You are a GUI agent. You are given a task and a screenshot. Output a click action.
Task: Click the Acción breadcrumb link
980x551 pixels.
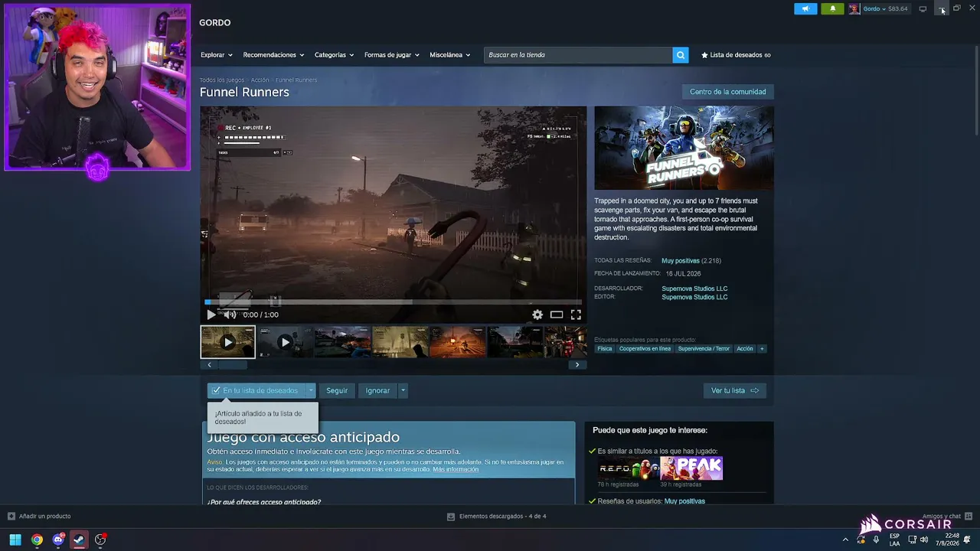260,80
